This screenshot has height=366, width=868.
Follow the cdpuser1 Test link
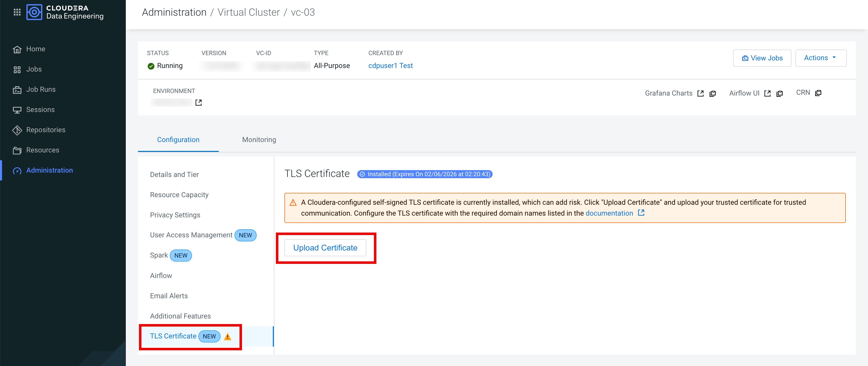390,66
